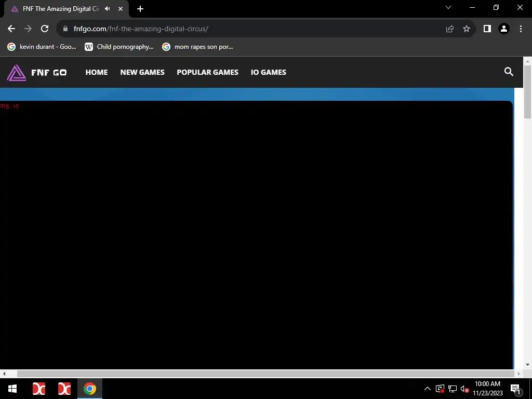532x399 pixels.
Task: Open the tab search dropdown chevron
Action: tap(448, 7)
